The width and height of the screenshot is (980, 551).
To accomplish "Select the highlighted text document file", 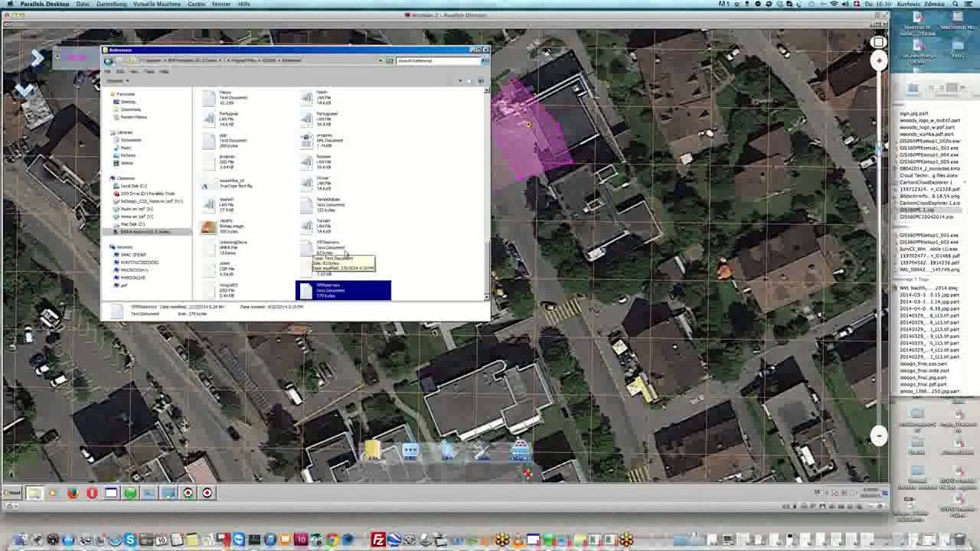I will click(x=343, y=290).
